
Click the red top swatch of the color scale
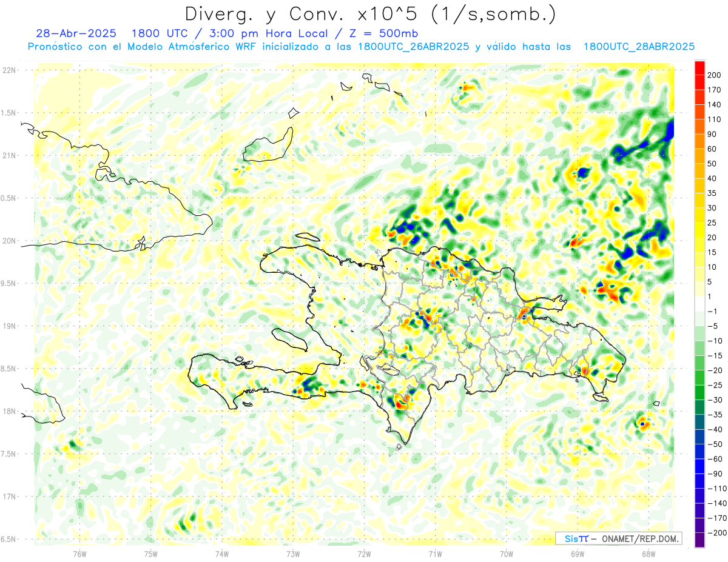pyautogui.click(x=699, y=67)
